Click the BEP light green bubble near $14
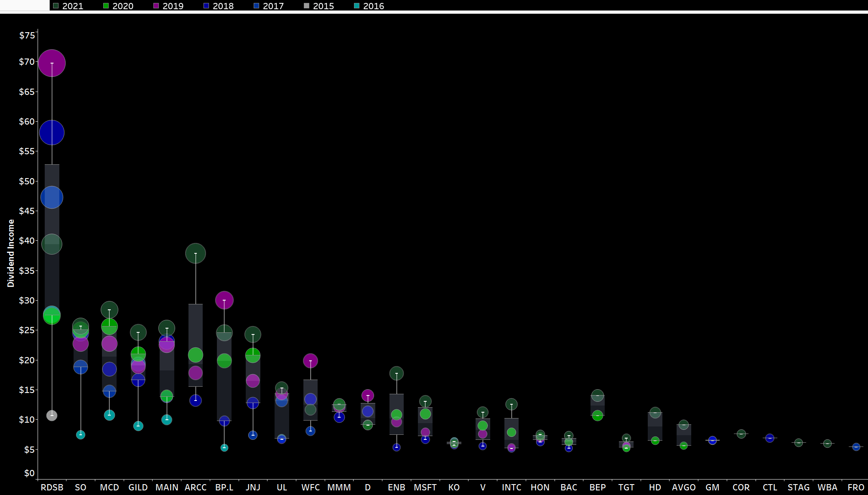The width and height of the screenshot is (868, 495). (598, 395)
